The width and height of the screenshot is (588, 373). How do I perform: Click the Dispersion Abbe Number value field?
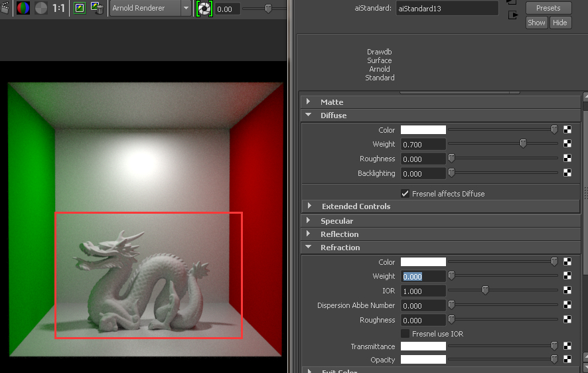click(x=423, y=305)
